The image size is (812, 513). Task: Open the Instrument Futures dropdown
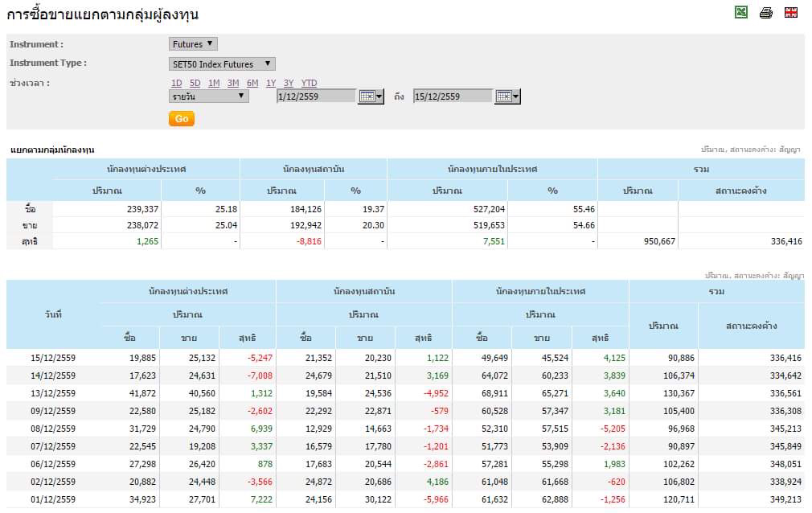[x=193, y=44]
